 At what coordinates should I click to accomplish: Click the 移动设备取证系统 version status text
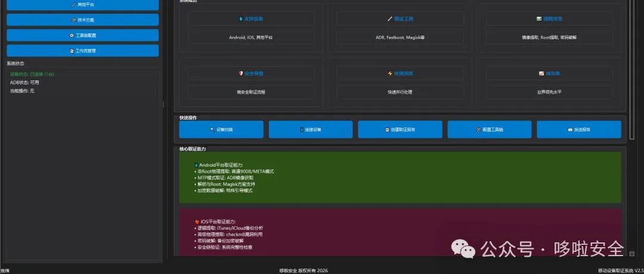(621, 270)
